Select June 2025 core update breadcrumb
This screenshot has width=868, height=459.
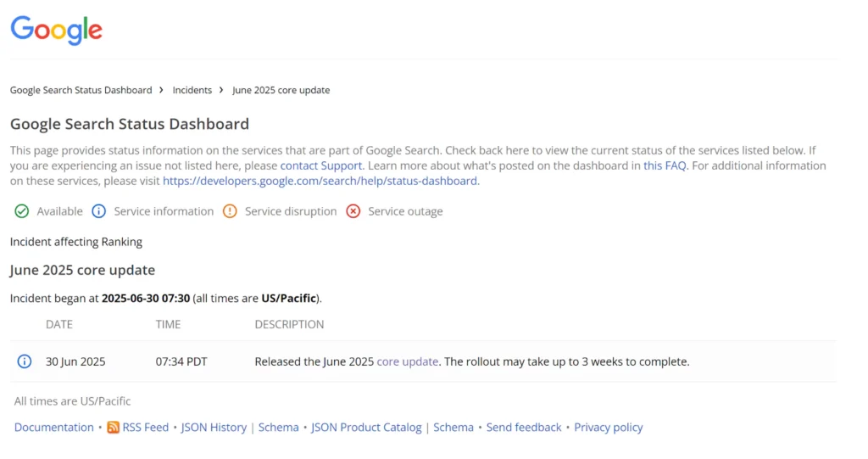281,90
